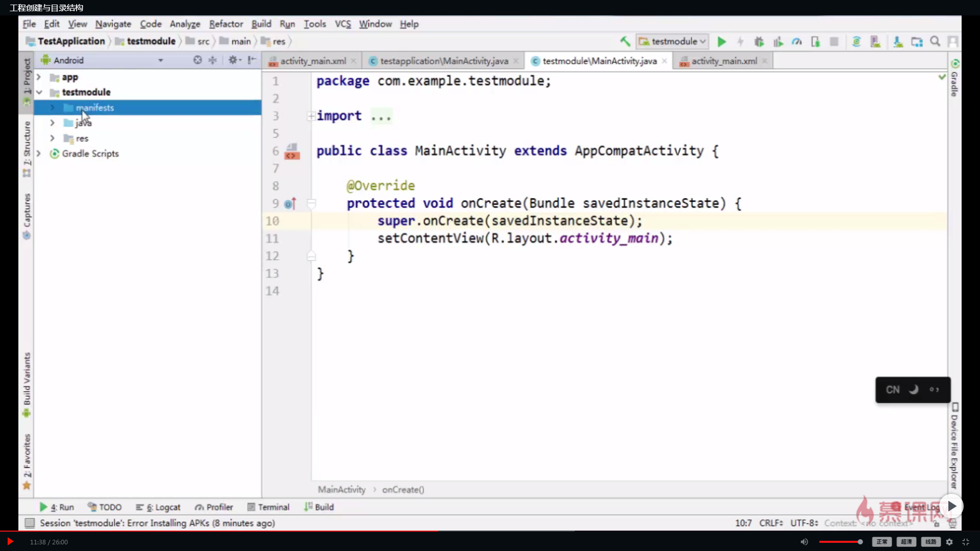Viewport: 980px width, 551px height.
Task: Toggle the Build Variants side tab
Action: coord(27,385)
